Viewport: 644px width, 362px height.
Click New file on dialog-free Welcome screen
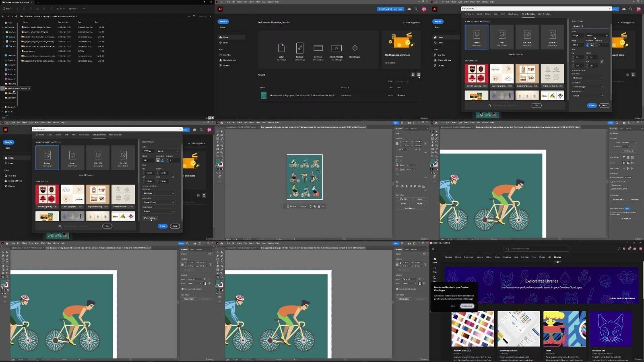pos(223,21)
